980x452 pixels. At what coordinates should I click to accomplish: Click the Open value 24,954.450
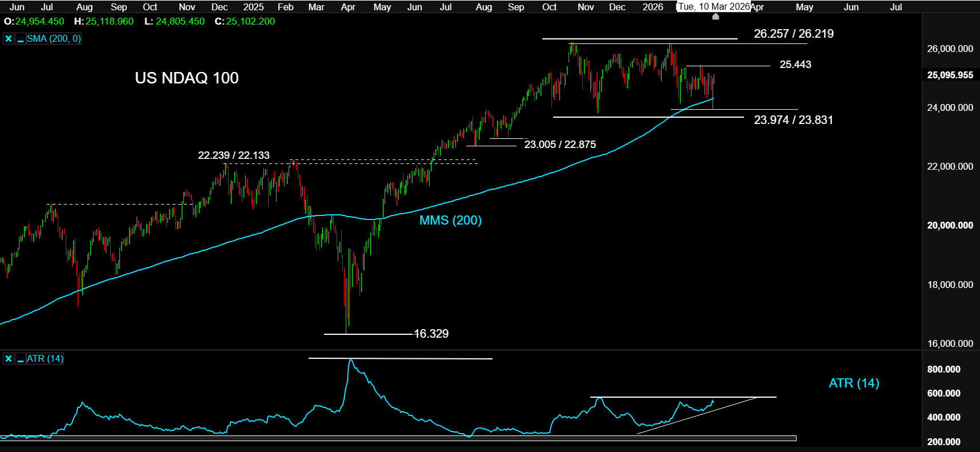39,22
